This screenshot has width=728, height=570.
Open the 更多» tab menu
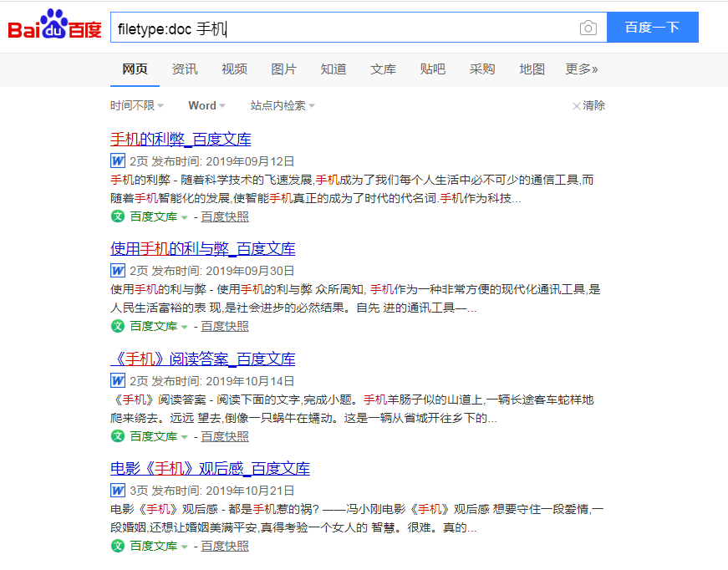[x=581, y=69]
